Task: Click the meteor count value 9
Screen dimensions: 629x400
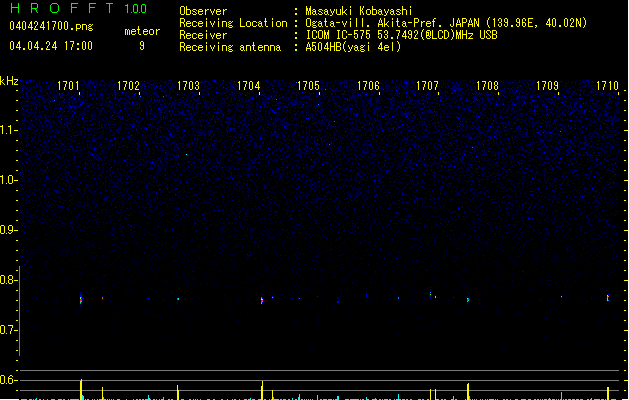Action: click(142, 46)
